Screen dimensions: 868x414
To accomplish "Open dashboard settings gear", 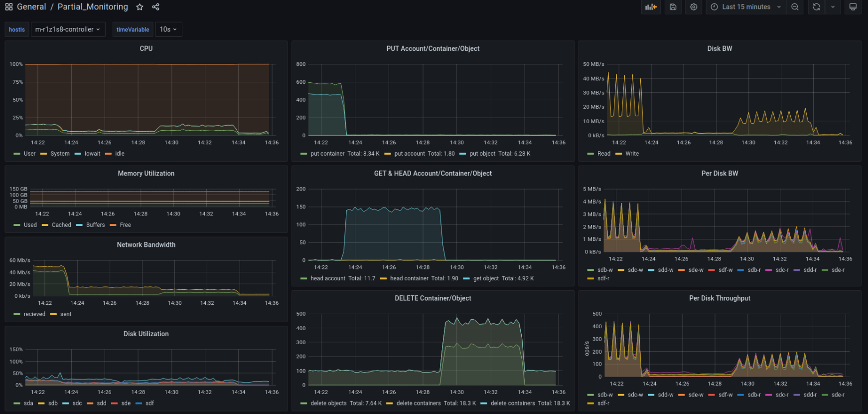I will [x=694, y=7].
